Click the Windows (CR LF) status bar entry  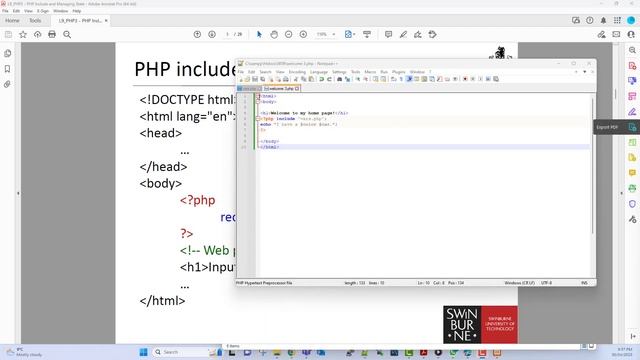pos(519,283)
